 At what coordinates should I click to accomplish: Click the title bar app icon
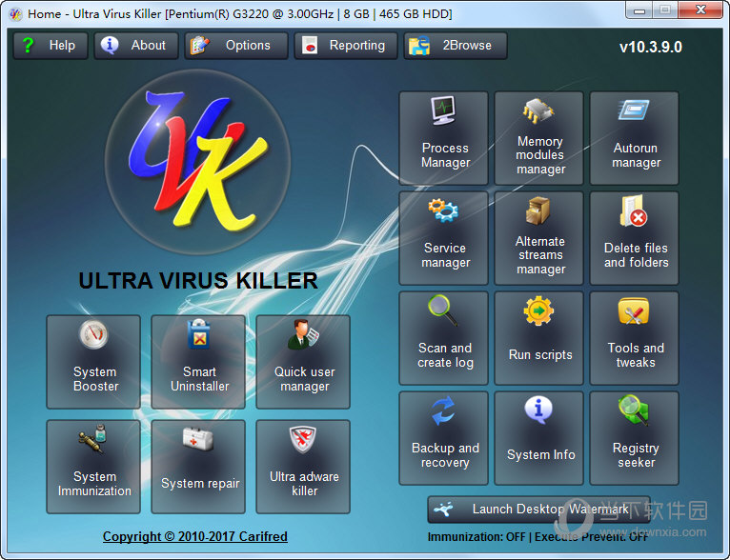tap(15, 14)
